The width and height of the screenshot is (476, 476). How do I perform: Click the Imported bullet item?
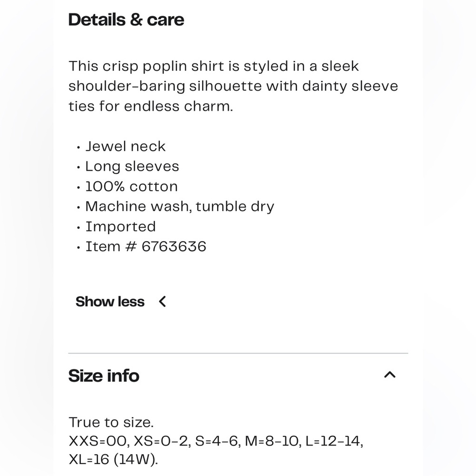click(x=120, y=227)
